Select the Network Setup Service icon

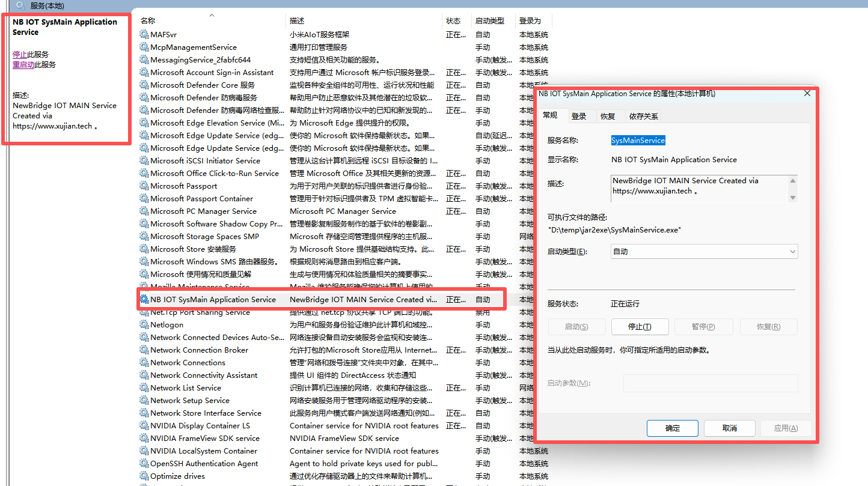[x=144, y=401]
